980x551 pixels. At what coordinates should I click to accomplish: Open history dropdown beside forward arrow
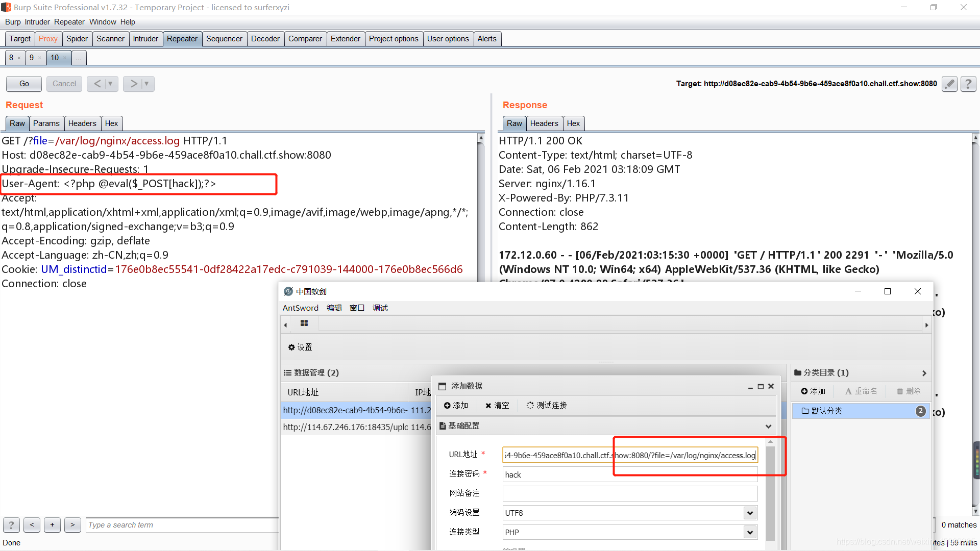click(x=147, y=84)
